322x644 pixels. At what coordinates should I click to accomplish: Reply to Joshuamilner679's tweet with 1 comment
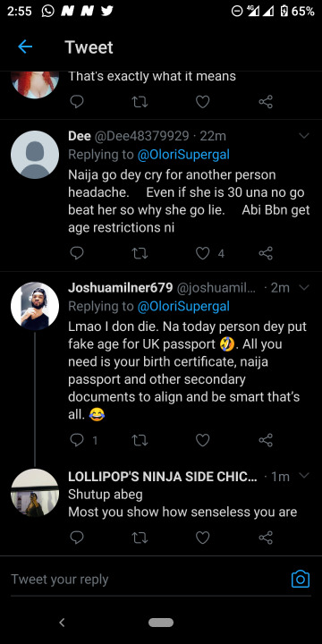point(77,440)
